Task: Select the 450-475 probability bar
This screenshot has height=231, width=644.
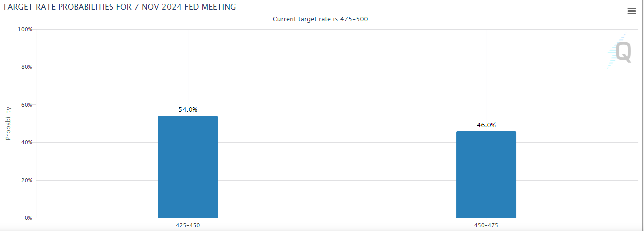Action: tap(486, 174)
